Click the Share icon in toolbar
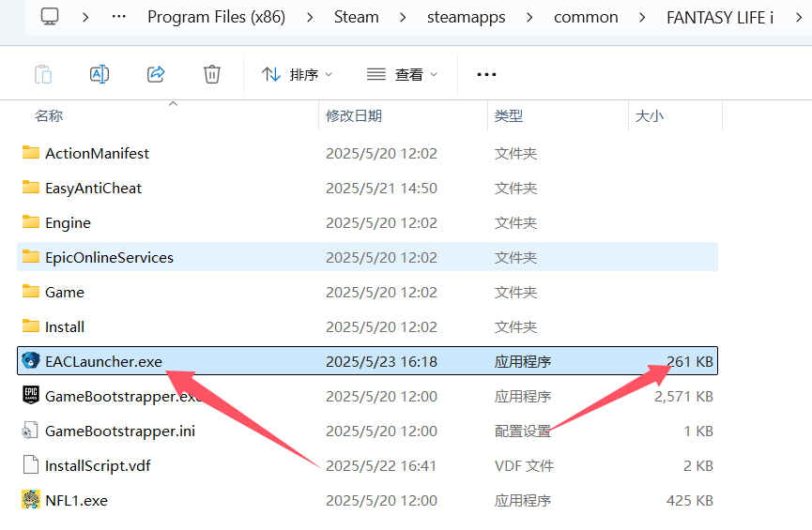Viewport: 812px width, 530px height. pos(156,74)
